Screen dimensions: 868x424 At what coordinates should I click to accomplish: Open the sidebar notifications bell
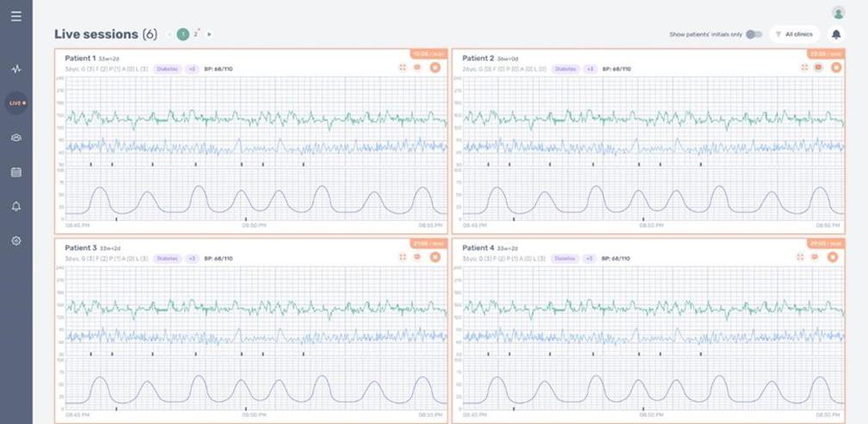16,206
